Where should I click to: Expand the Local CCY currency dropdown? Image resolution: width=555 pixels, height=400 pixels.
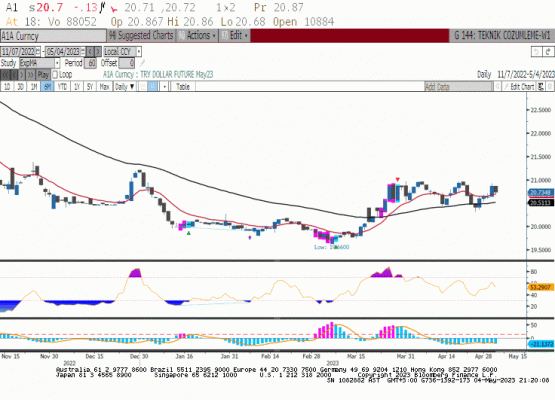coord(139,52)
